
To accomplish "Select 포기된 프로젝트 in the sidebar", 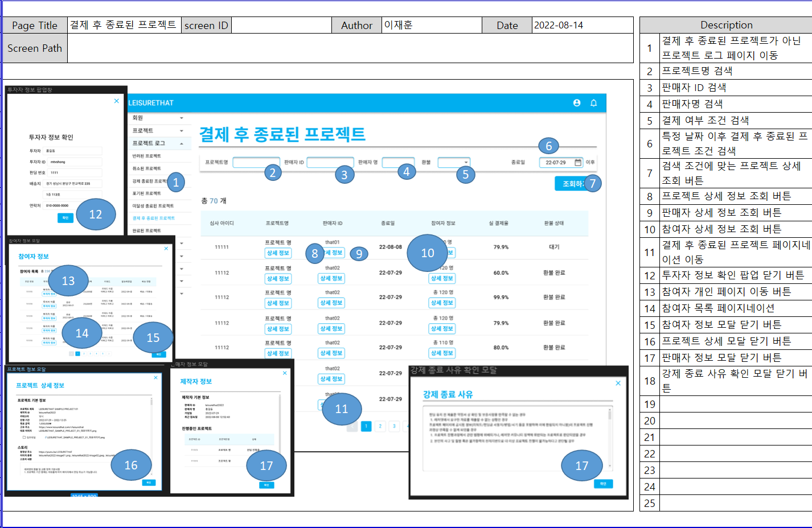I will 147,193.
